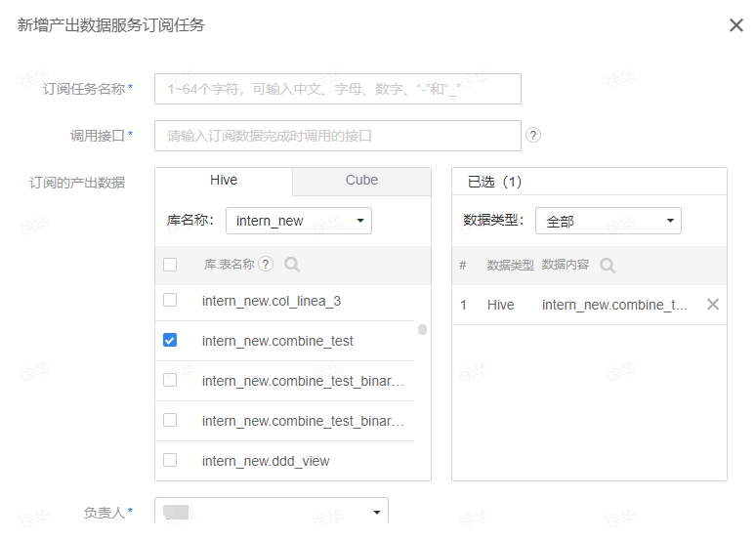Check intern_new.ddd_view checkbox
Image resolution: width=756 pixels, height=540 pixels.
click(x=170, y=460)
